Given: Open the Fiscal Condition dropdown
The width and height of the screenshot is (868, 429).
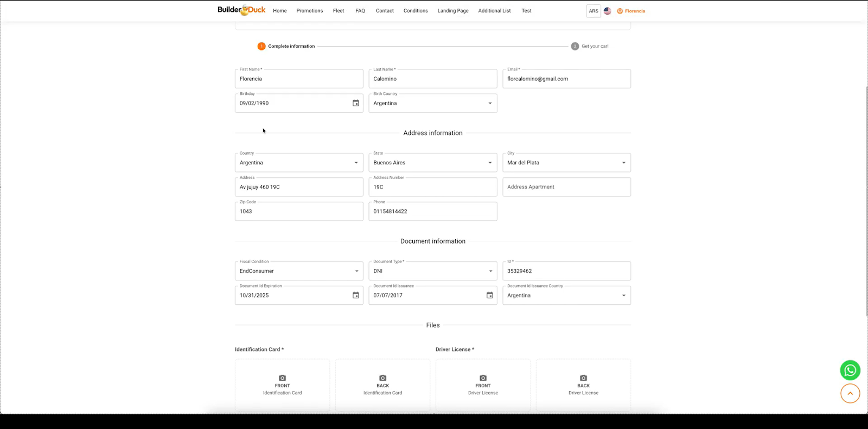Looking at the screenshot, I should pyautogui.click(x=299, y=271).
